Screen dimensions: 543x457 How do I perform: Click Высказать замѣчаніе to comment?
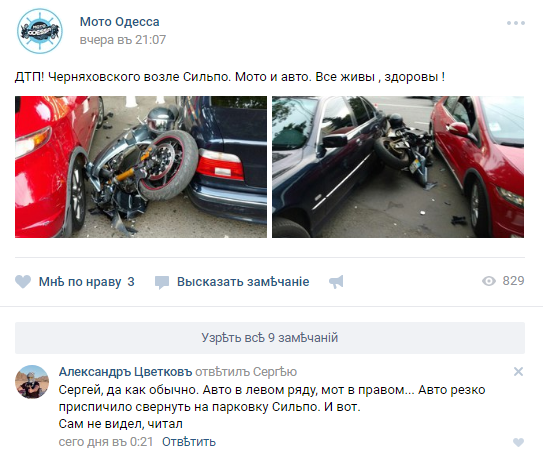[x=243, y=281]
